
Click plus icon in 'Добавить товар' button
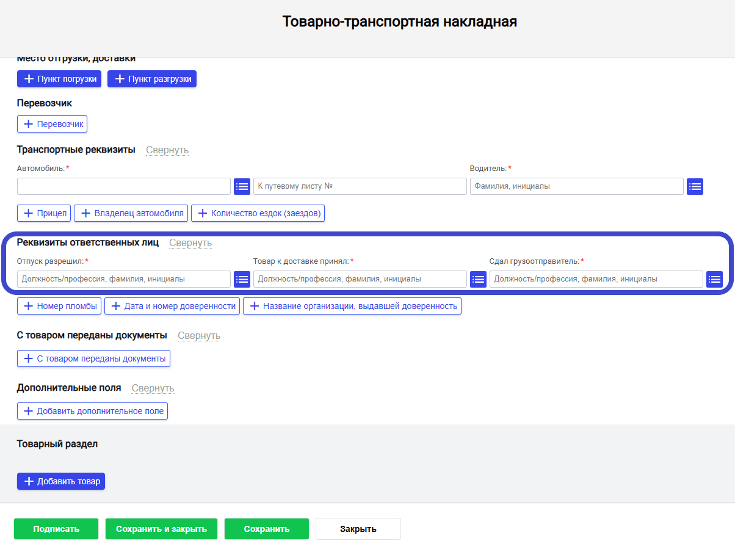tap(28, 481)
